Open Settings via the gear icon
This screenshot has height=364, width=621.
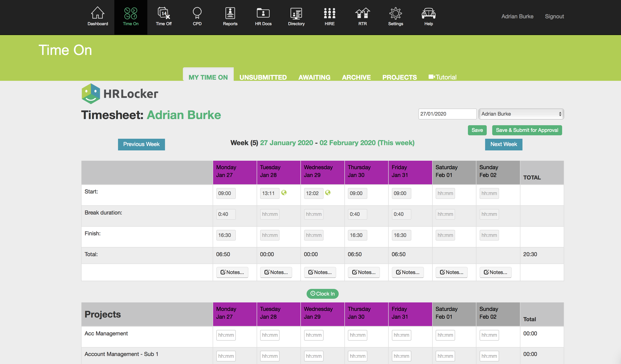395,14
